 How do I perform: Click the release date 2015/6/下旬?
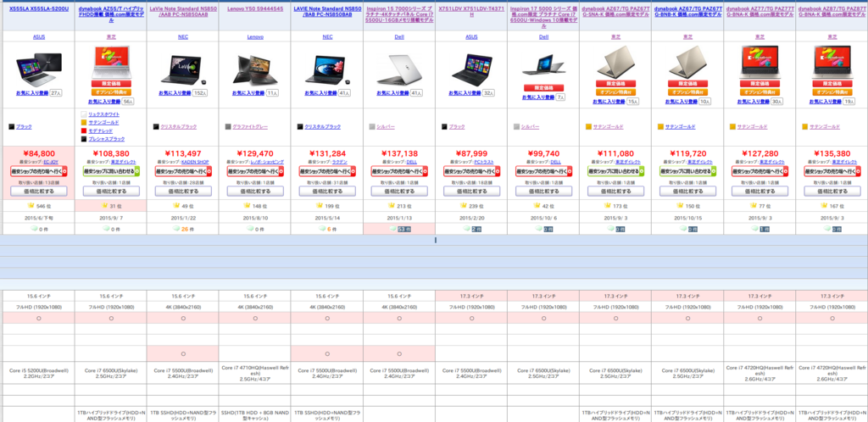click(39, 218)
